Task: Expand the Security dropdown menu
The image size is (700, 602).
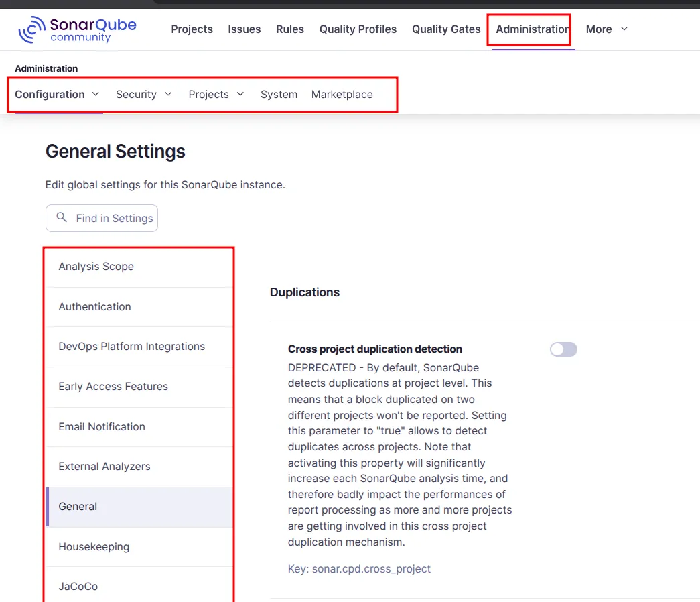Action: 144,95
